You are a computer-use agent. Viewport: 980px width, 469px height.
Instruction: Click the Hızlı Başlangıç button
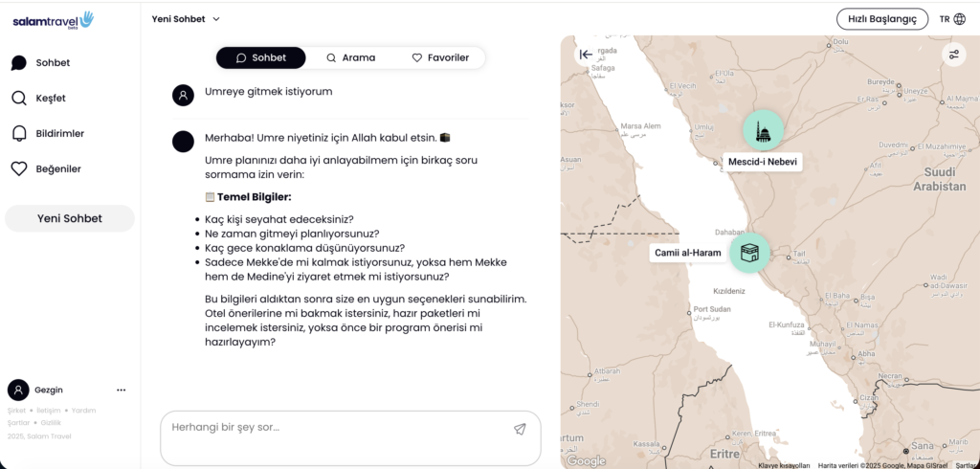881,18
